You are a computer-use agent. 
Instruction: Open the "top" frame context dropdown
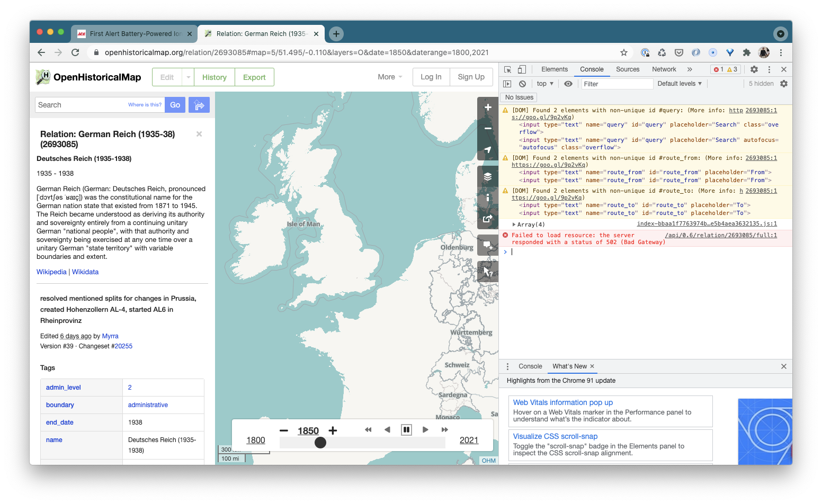(x=544, y=84)
